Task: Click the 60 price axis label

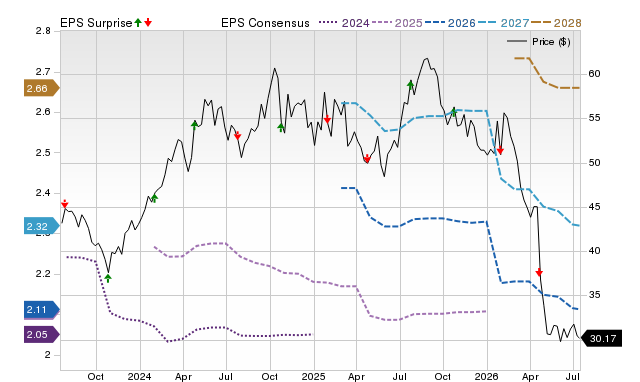Action: (x=594, y=74)
